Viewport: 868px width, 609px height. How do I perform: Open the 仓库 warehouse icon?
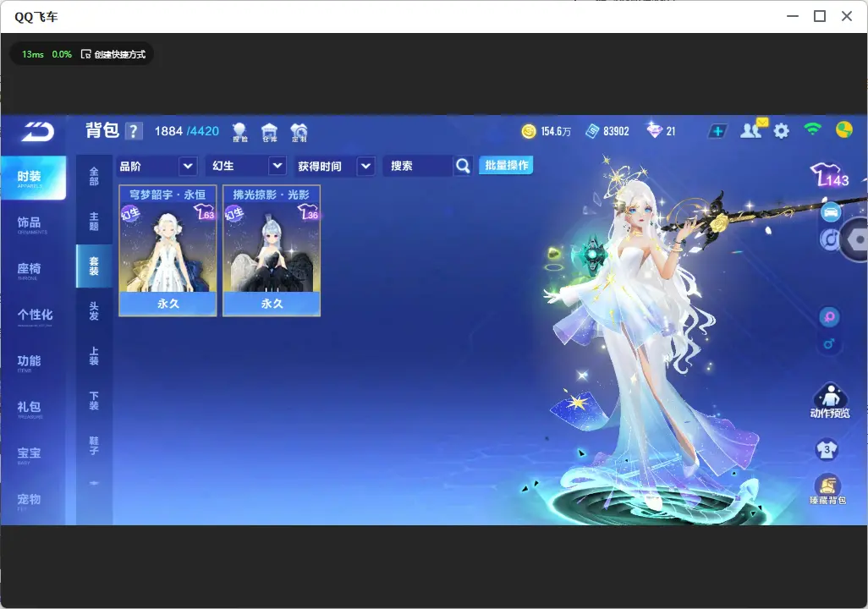tap(270, 132)
